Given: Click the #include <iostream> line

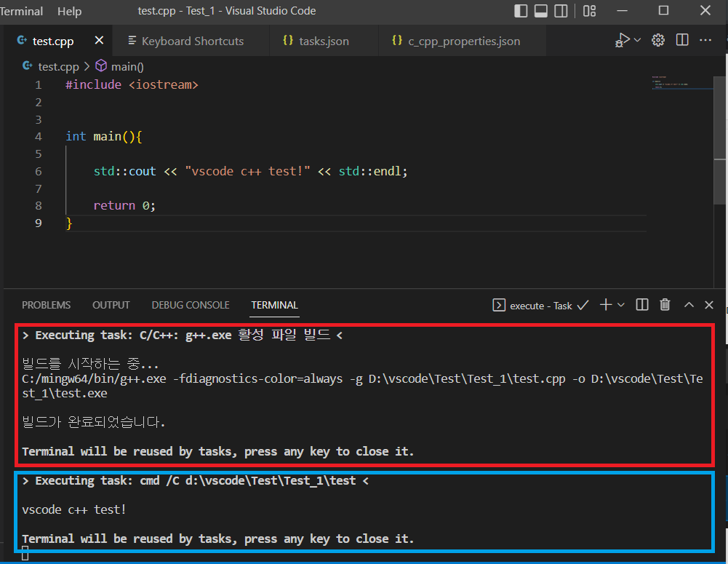Looking at the screenshot, I should tap(132, 84).
